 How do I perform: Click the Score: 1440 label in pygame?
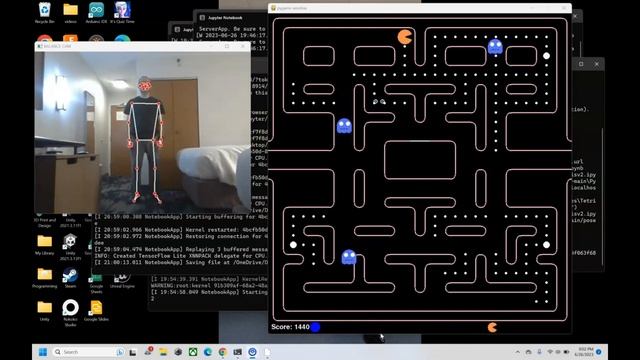[x=290, y=327]
